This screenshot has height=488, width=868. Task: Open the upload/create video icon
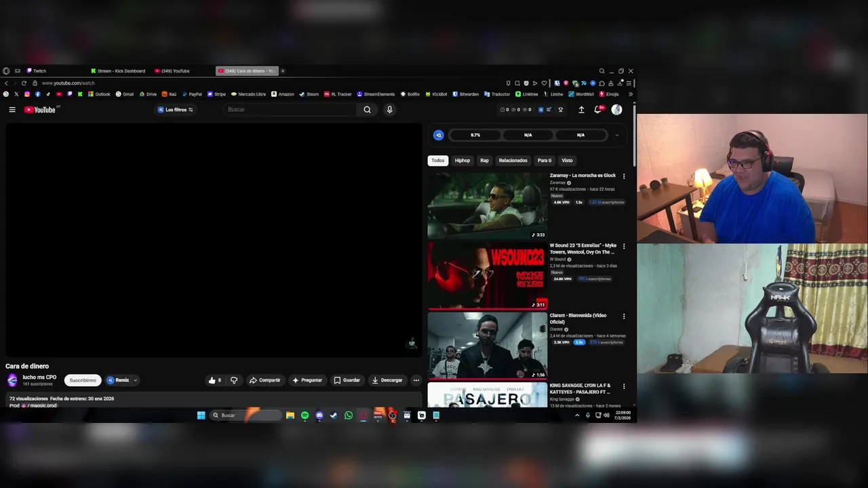coord(581,110)
